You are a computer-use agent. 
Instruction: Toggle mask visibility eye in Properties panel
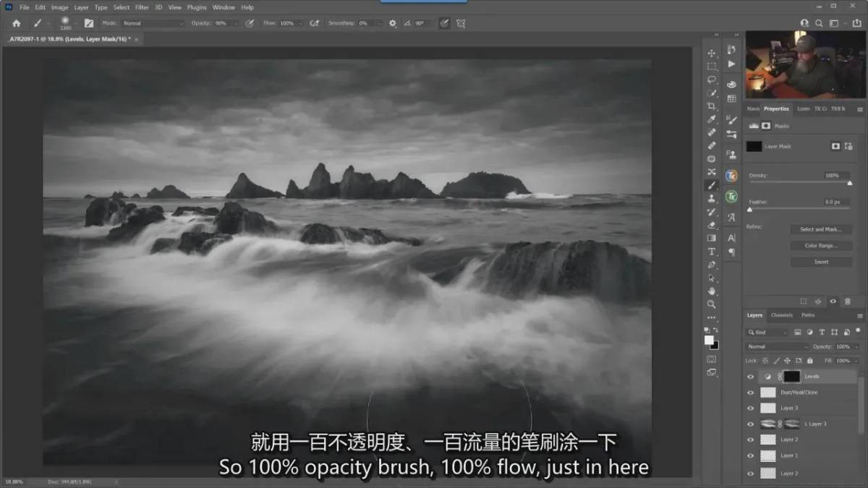pyautogui.click(x=833, y=301)
